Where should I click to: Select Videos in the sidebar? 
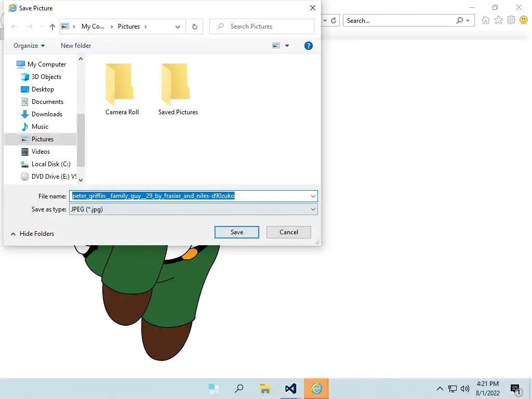coord(36,152)
